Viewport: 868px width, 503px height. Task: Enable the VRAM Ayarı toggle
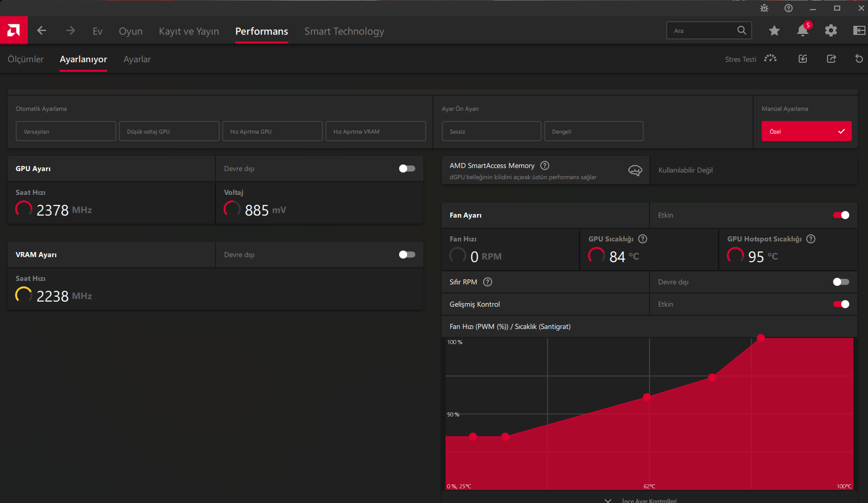407,255
